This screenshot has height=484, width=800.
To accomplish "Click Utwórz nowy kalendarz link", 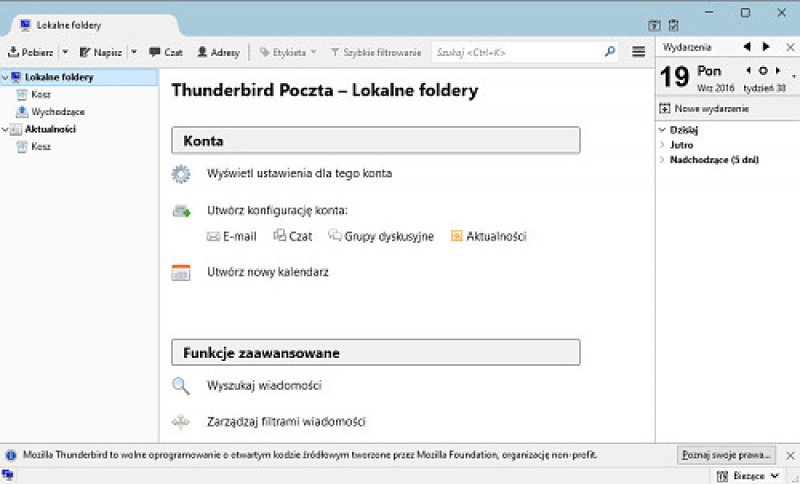I will coord(268,272).
